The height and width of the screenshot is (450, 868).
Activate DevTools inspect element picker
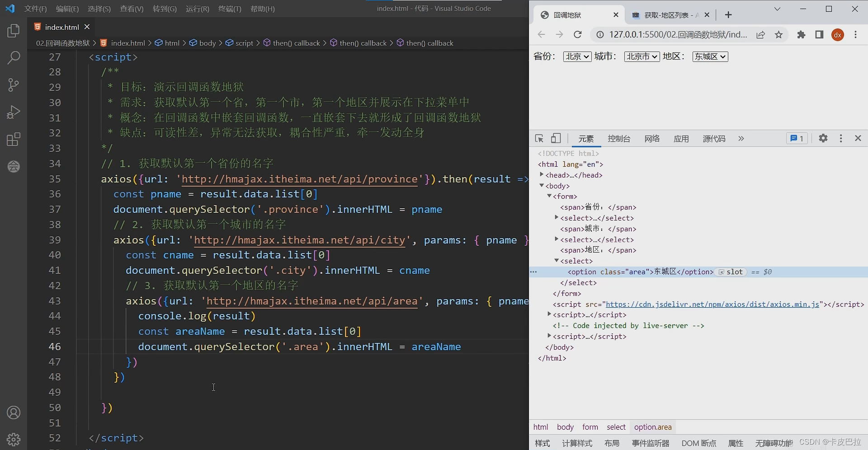point(539,139)
